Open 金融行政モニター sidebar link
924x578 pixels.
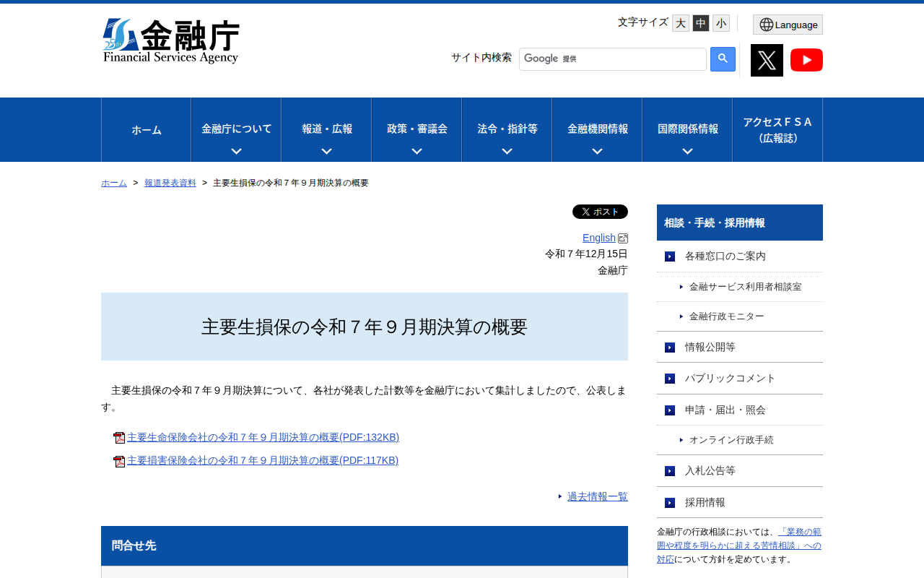pos(727,316)
